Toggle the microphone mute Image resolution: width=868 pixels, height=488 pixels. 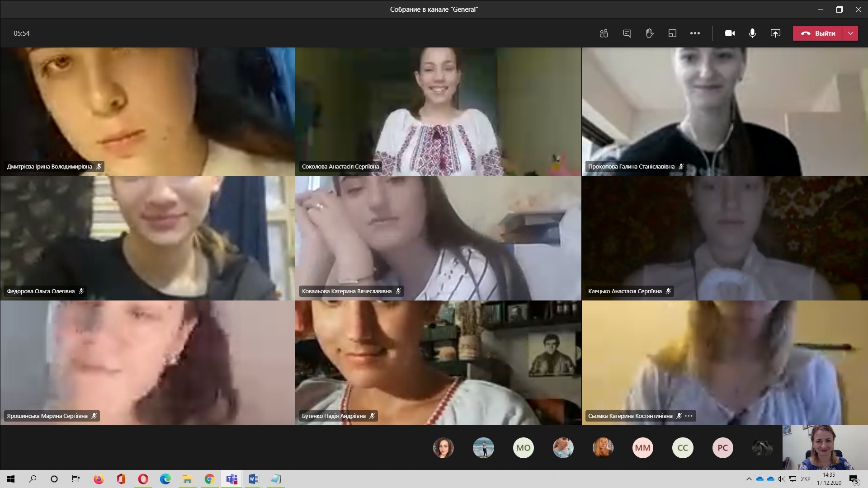(x=752, y=33)
